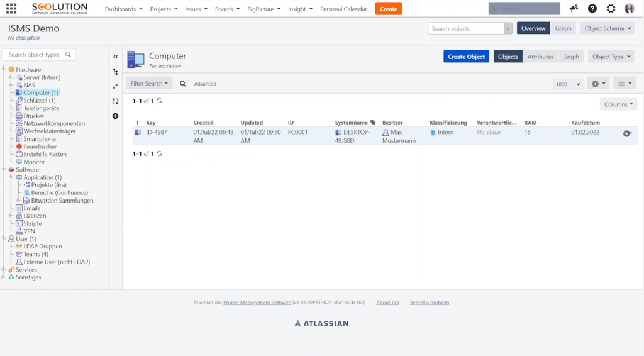This screenshot has height=356, width=644.
Task: Click the megaphone feedback icon
Action: [574, 9]
